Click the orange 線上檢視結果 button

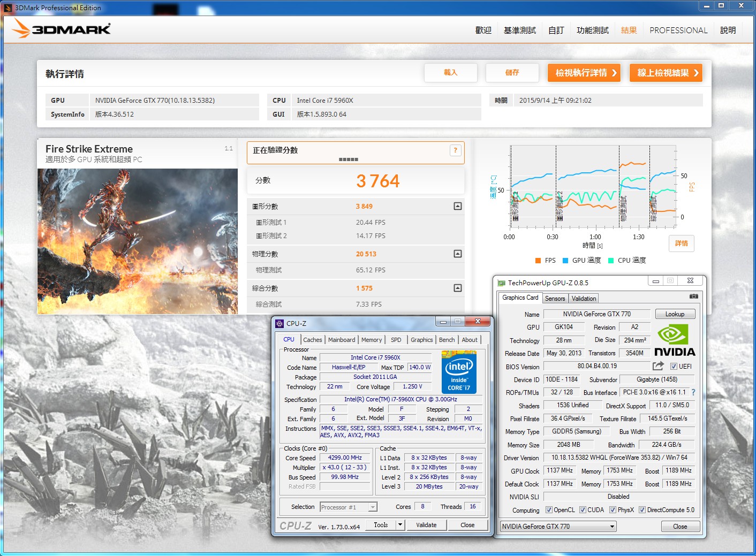pos(666,73)
